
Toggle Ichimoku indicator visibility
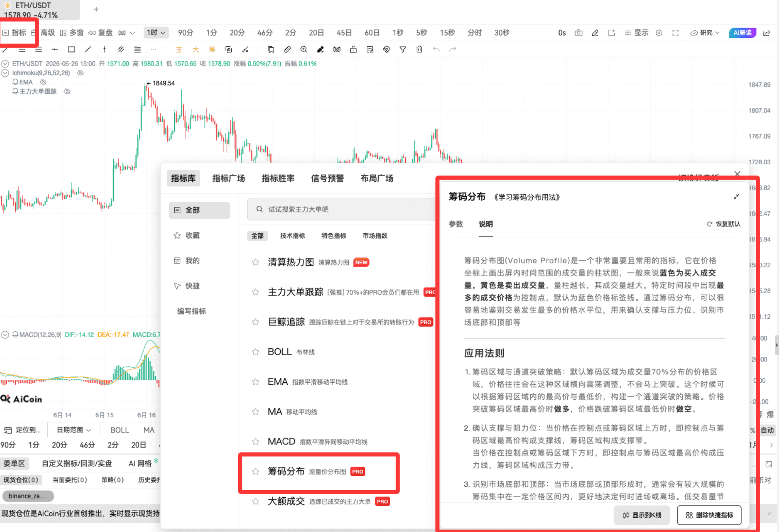pos(81,73)
